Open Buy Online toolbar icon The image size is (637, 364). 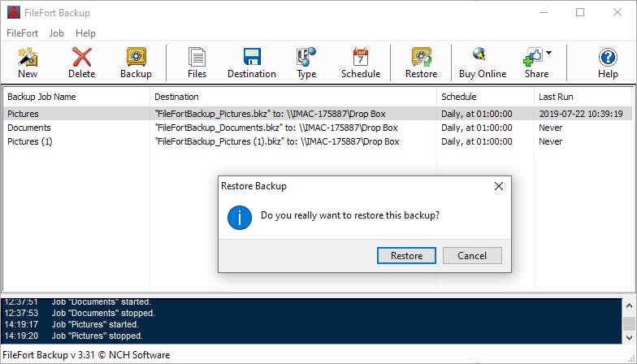(x=483, y=63)
